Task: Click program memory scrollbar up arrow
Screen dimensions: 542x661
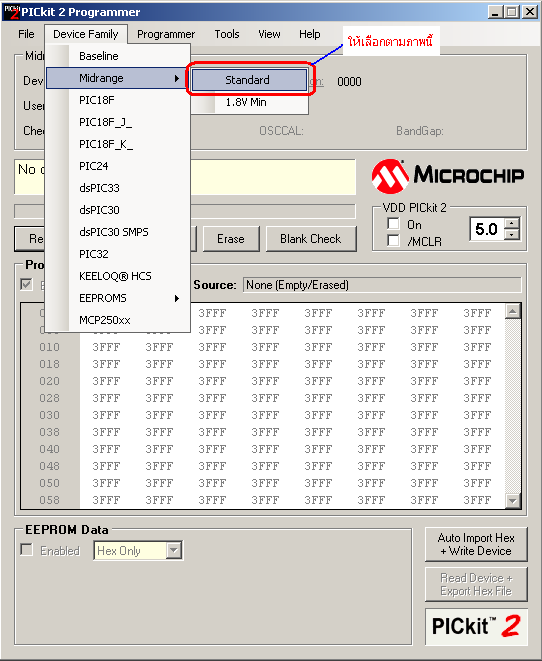Action: pos(512,312)
